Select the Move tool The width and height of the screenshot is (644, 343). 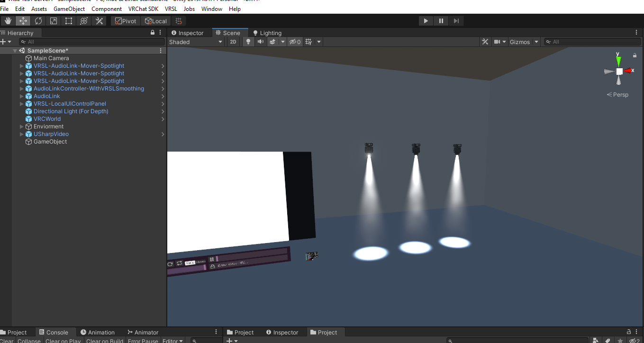23,21
